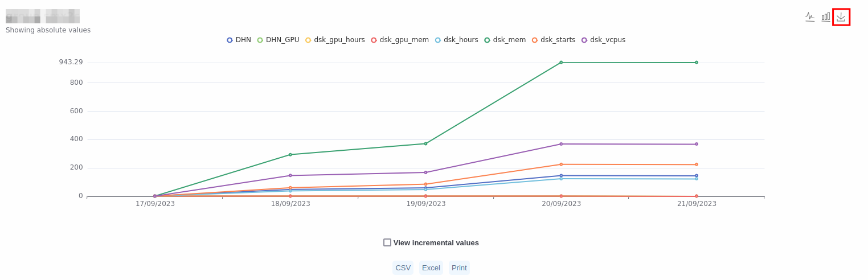Hide the DHN_GPU legend series

click(x=278, y=40)
